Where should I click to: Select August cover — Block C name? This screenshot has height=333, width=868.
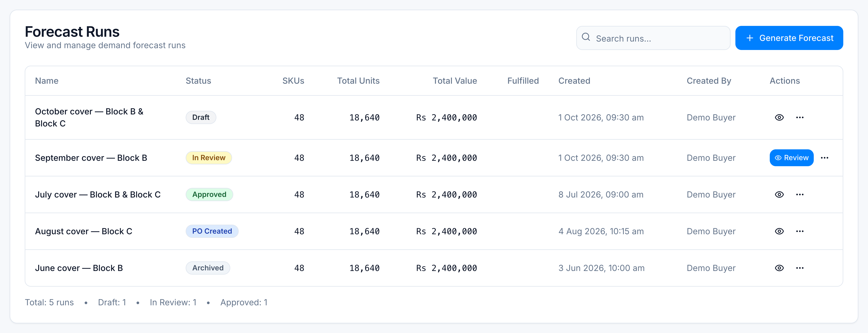pyautogui.click(x=84, y=231)
